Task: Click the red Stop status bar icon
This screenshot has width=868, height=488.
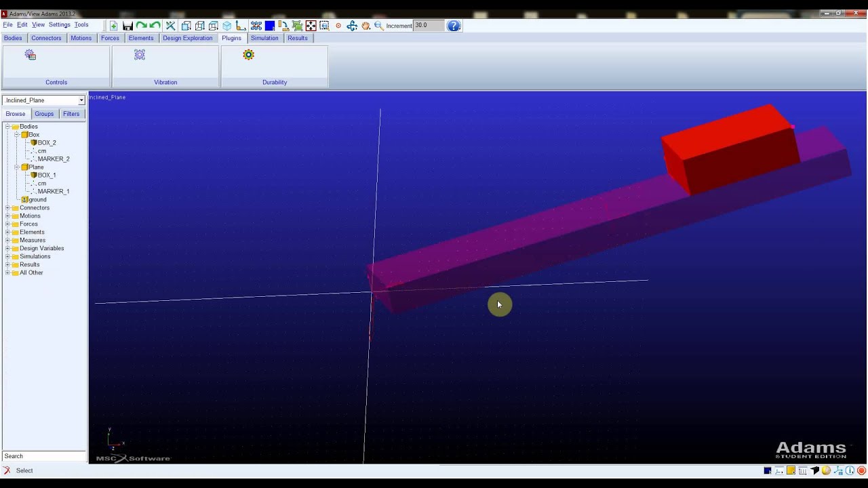Action: pyautogui.click(x=861, y=470)
